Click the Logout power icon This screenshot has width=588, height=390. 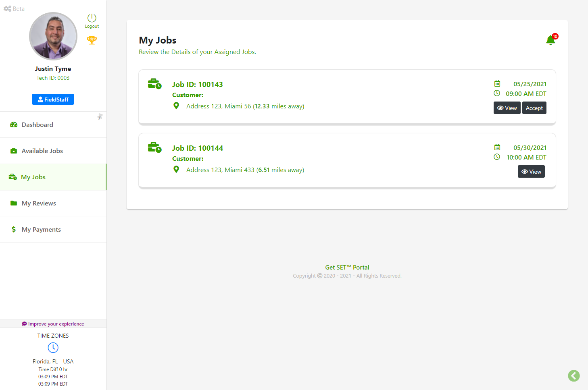coord(92,18)
